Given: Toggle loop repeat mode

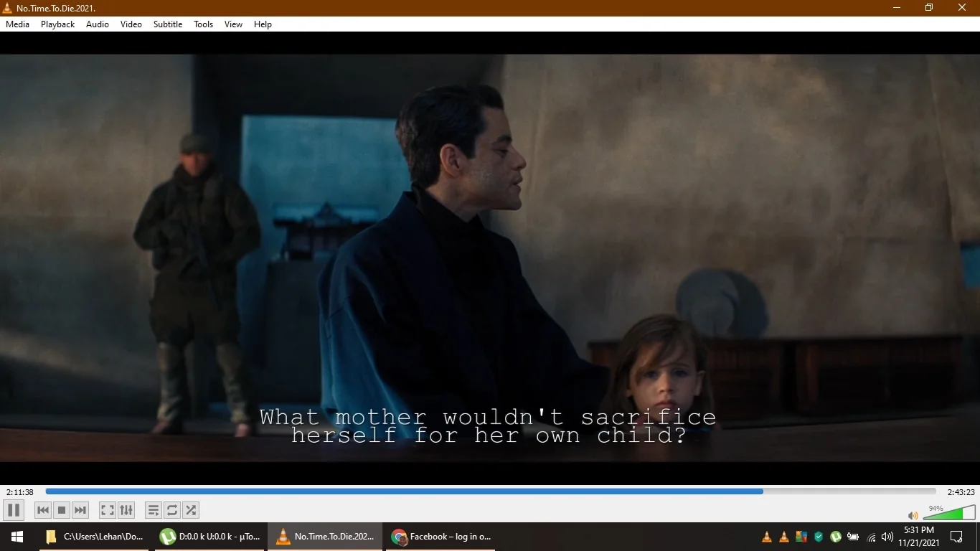Looking at the screenshot, I should [172, 510].
